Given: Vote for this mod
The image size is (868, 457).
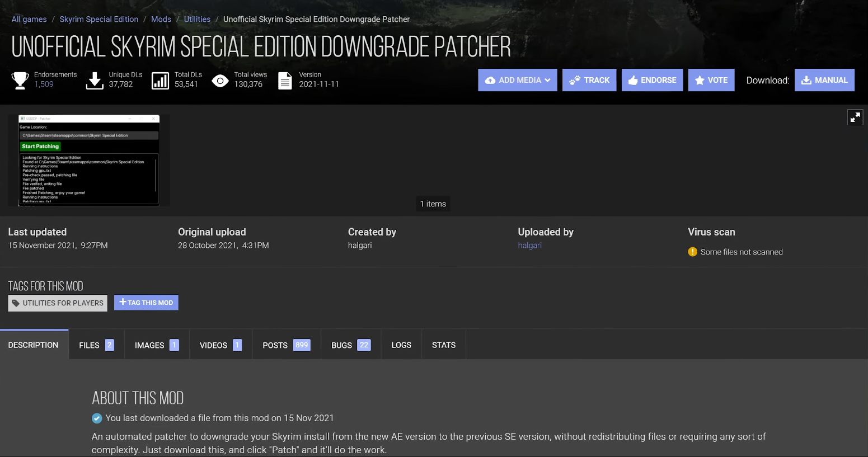Looking at the screenshot, I should coord(711,80).
